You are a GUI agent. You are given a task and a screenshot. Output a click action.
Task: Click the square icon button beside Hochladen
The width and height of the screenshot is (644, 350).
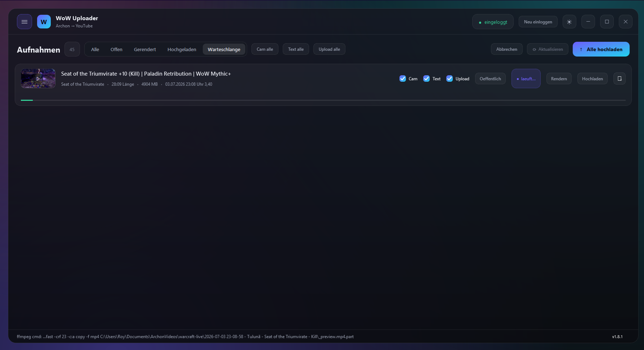(x=620, y=78)
